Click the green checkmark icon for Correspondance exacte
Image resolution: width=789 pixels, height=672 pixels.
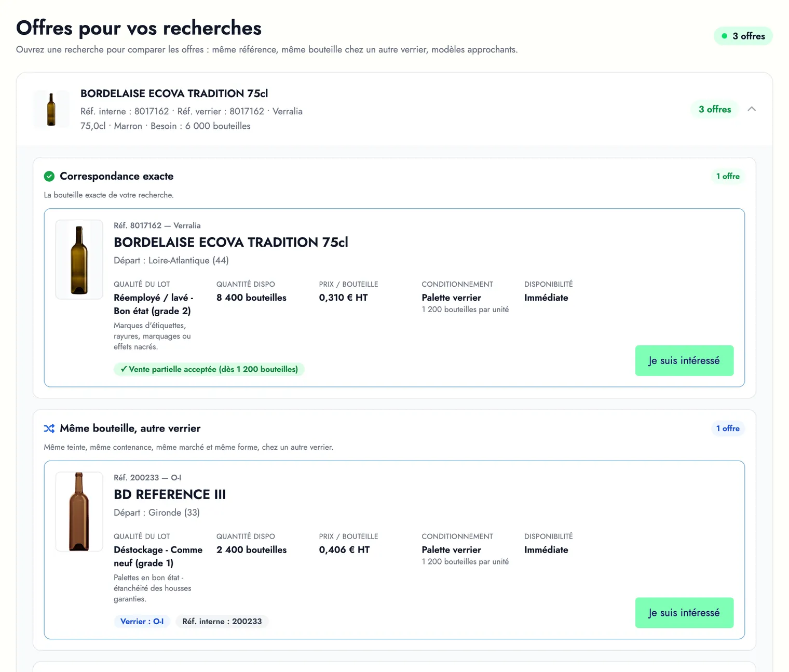click(x=49, y=177)
